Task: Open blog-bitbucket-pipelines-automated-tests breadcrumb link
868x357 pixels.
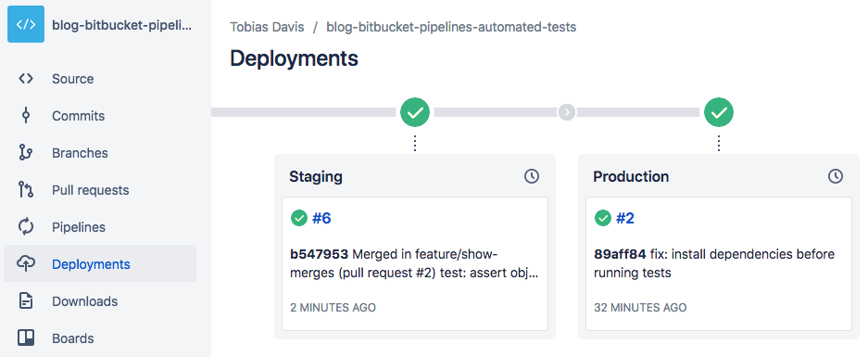Action: (451, 27)
